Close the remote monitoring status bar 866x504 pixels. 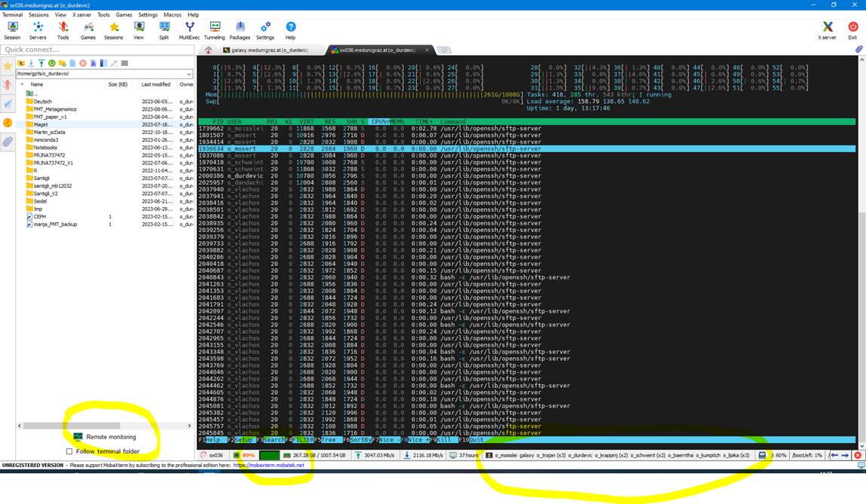[x=858, y=456]
